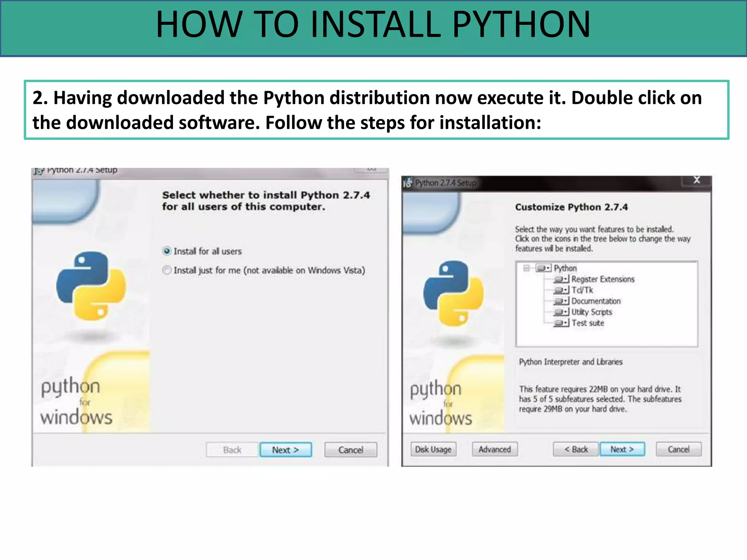
Task: Select Install just for me radio button
Action: tap(167, 270)
